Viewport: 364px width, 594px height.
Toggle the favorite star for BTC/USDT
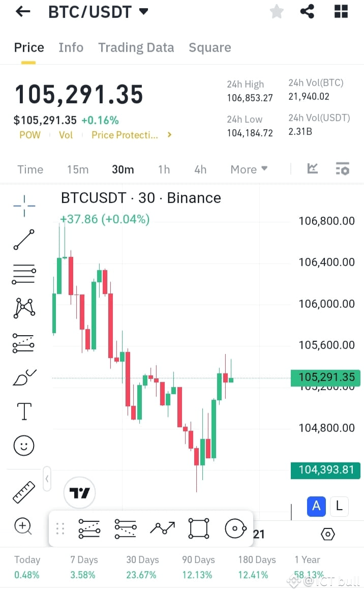(x=277, y=11)
